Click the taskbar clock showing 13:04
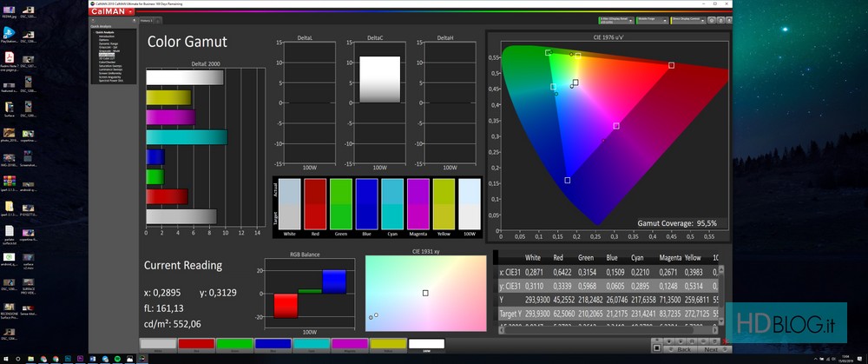This screenshot has width=868, height=364. tap(845, 359)
